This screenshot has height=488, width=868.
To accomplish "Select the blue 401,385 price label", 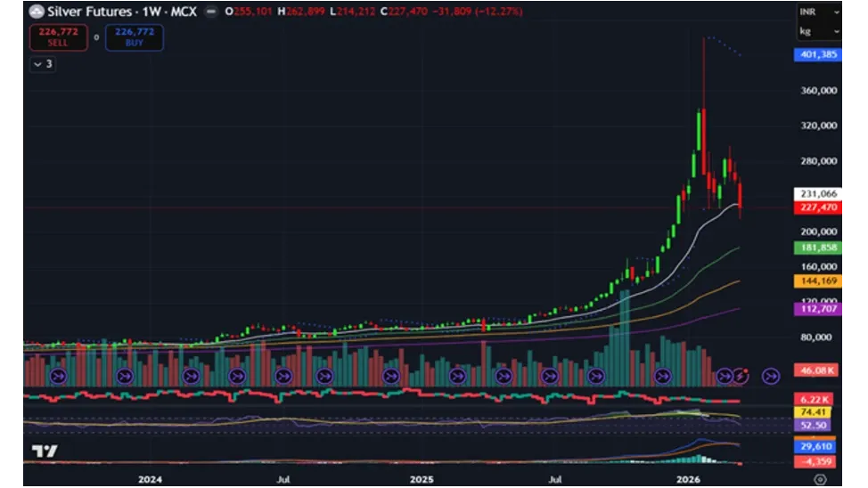I will pyautogui.click(x=818, y=55).
